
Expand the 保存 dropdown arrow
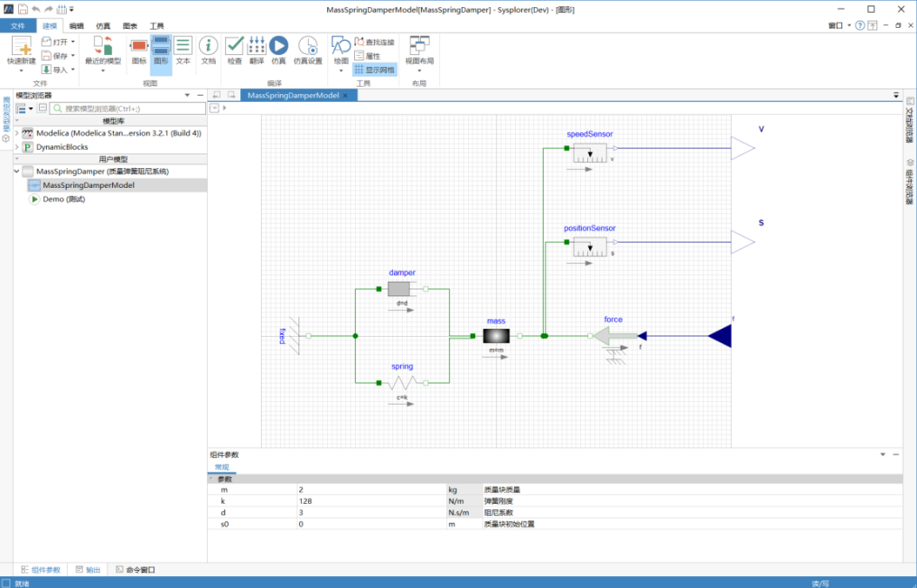[x=73, y=55]
